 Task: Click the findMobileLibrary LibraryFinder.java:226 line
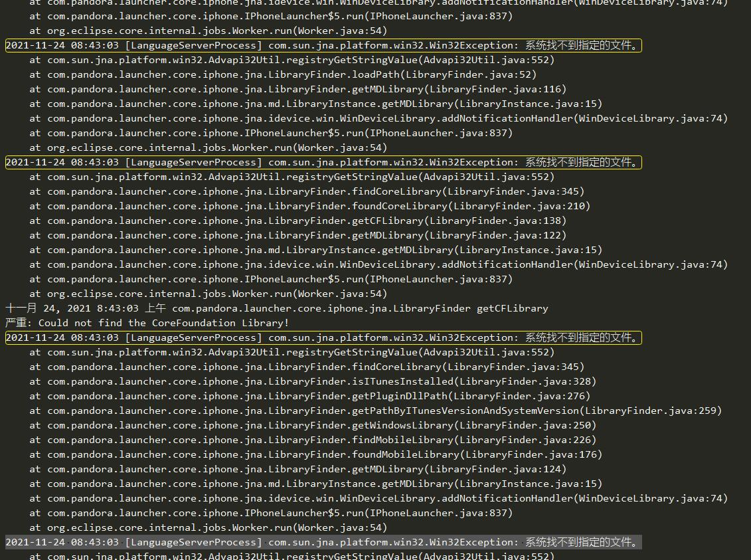pyautogui.click(x=312, y=440)
